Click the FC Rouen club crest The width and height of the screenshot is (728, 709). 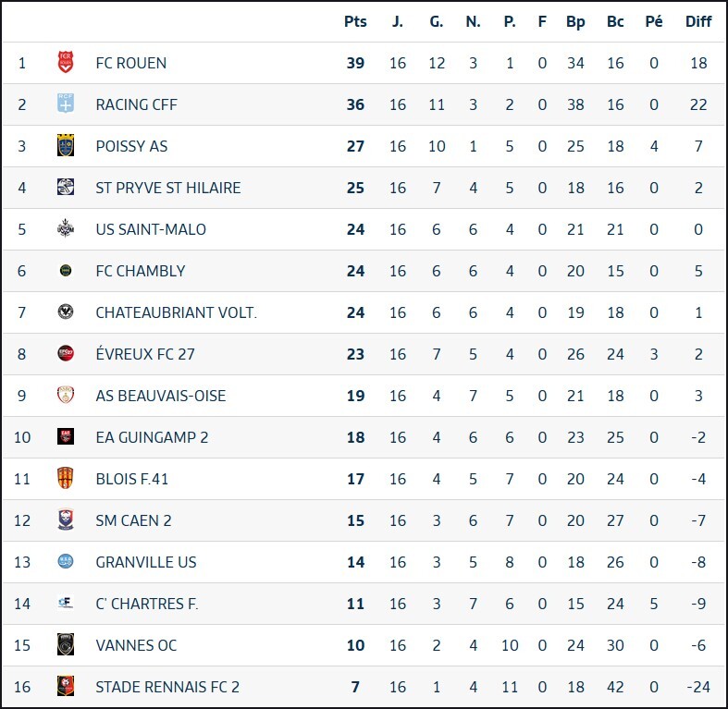[66, 63]
